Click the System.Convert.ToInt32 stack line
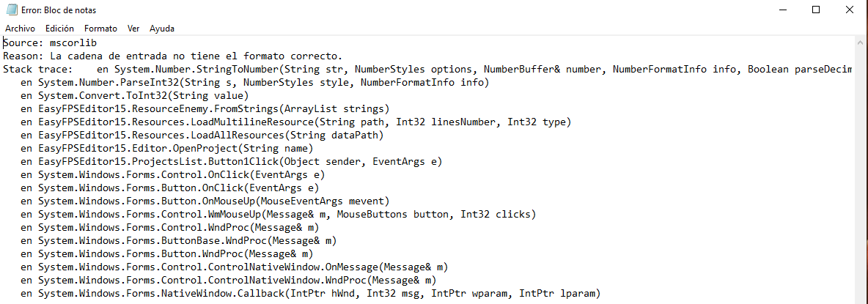The width and height of the screenshot is (868, 304). coord(135,95)
